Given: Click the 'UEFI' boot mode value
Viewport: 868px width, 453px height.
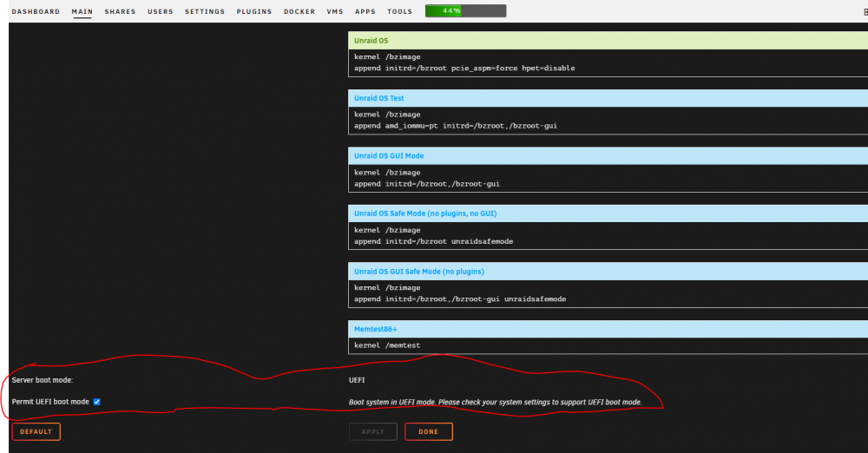Looking at the screenshot, I should (x=357, y=380).
